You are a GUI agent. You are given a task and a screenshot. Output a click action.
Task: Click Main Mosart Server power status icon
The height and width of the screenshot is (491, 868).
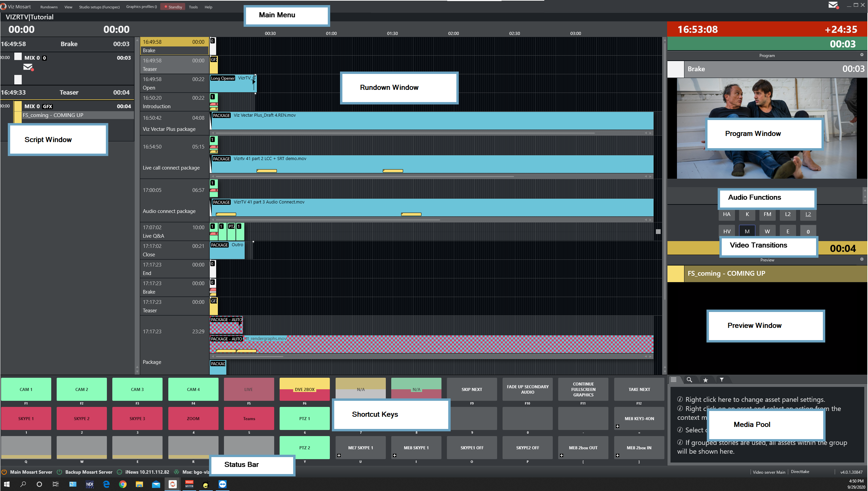(4, 472)
